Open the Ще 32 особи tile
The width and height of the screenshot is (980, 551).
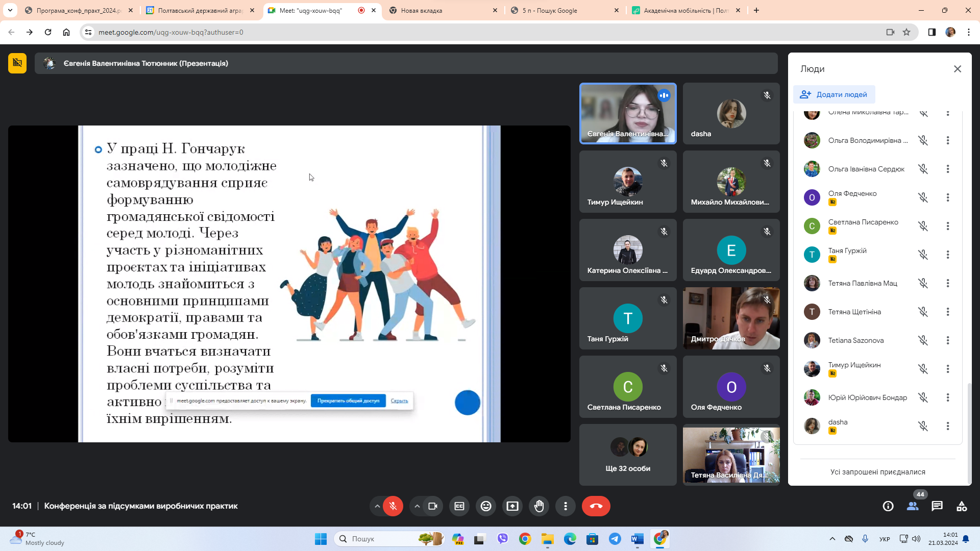pos(628,455)
